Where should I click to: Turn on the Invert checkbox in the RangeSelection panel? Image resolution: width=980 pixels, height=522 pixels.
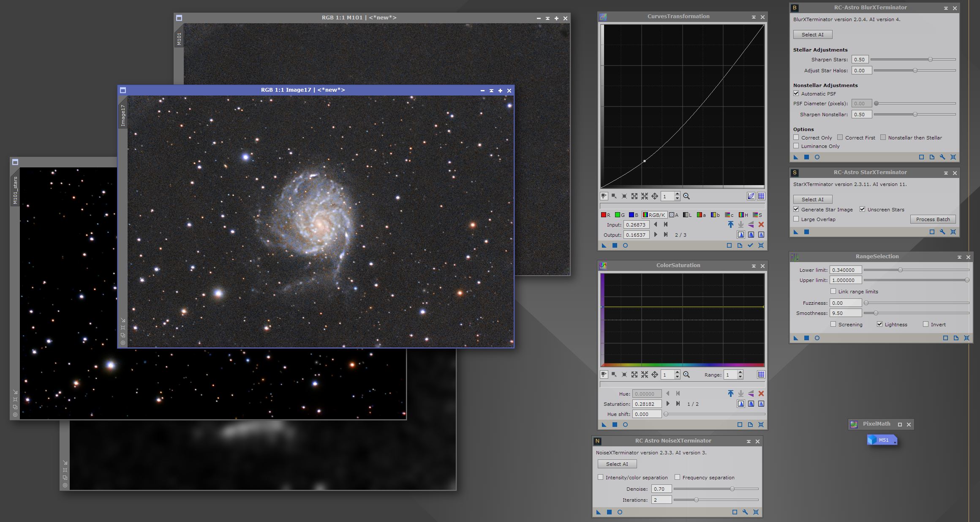(x=926, y=324)
